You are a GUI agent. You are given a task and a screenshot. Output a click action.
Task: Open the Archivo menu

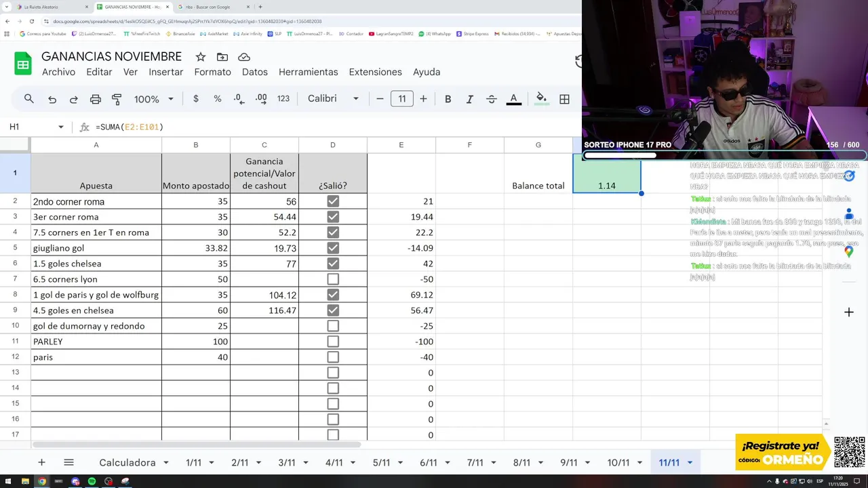pos(58,72)
